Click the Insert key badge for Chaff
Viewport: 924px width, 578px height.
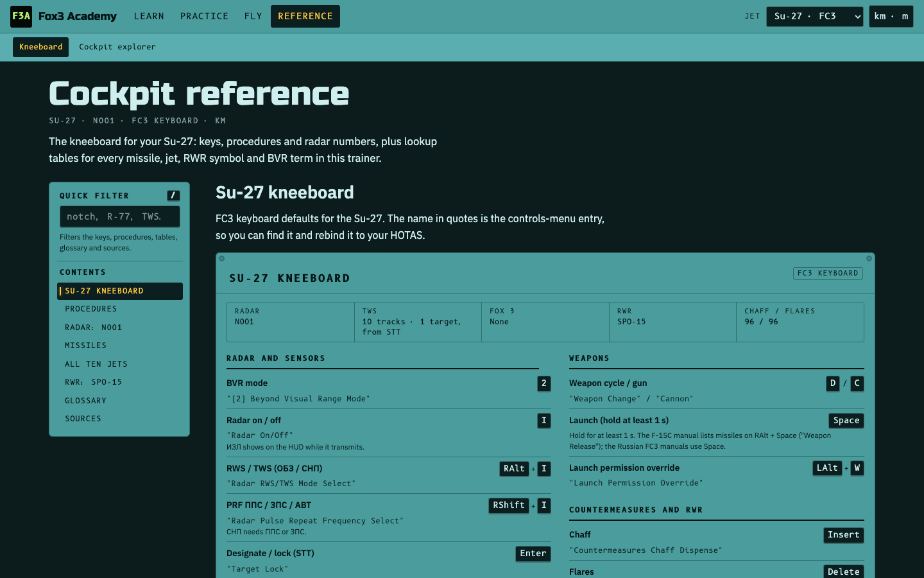coord(844,535)
